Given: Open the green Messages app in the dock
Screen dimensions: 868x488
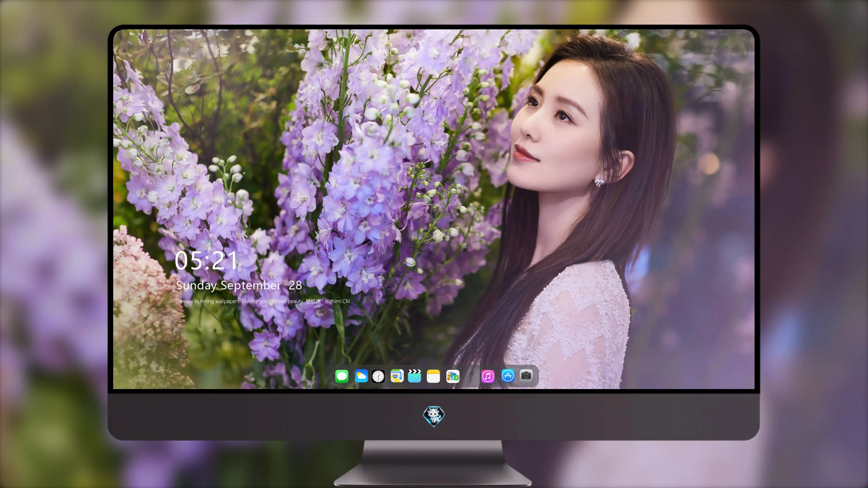Looking at the screenshot, I should [342, 376].
